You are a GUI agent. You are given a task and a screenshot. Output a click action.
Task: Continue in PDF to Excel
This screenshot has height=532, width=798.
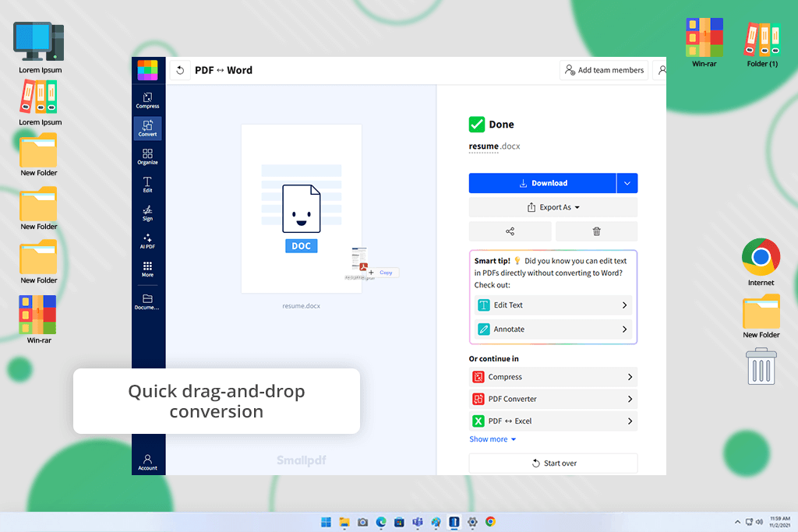[x=553, y=421]
